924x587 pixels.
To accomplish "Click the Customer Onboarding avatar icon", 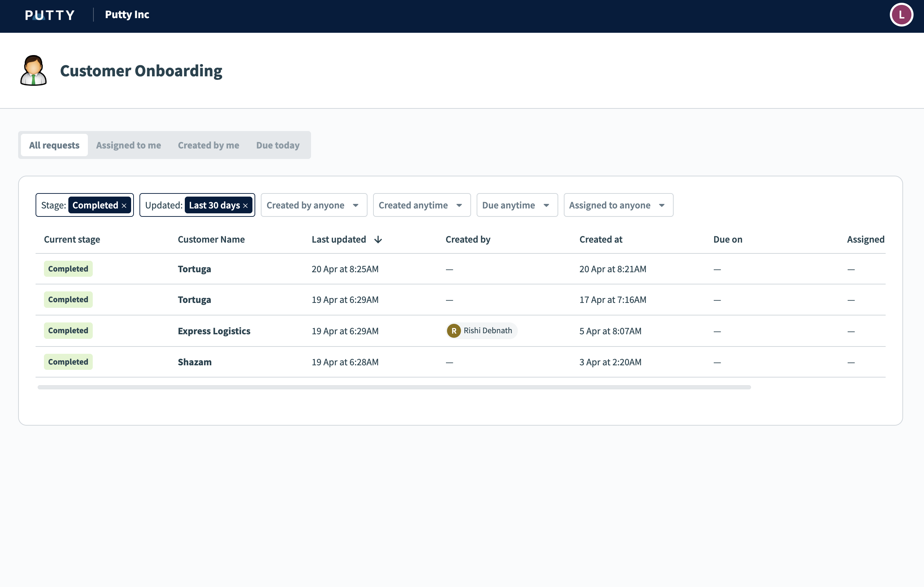I will point(33,71).
